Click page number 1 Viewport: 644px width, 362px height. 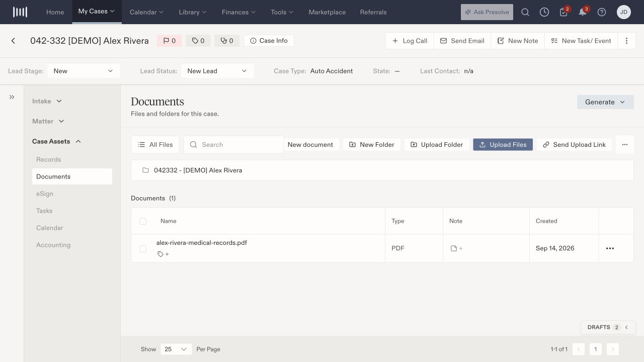pos(595,349)
